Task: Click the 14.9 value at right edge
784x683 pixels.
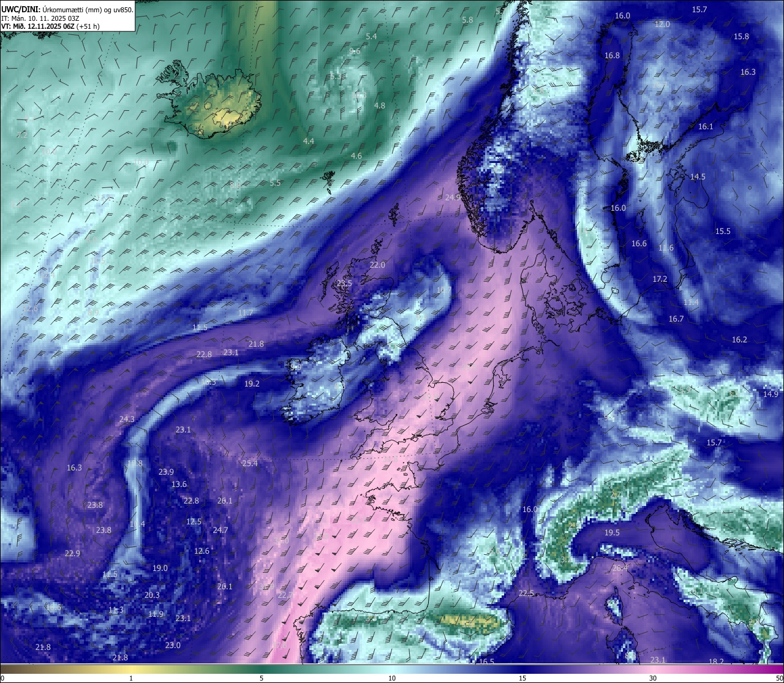Action: (x=771, y=394)
